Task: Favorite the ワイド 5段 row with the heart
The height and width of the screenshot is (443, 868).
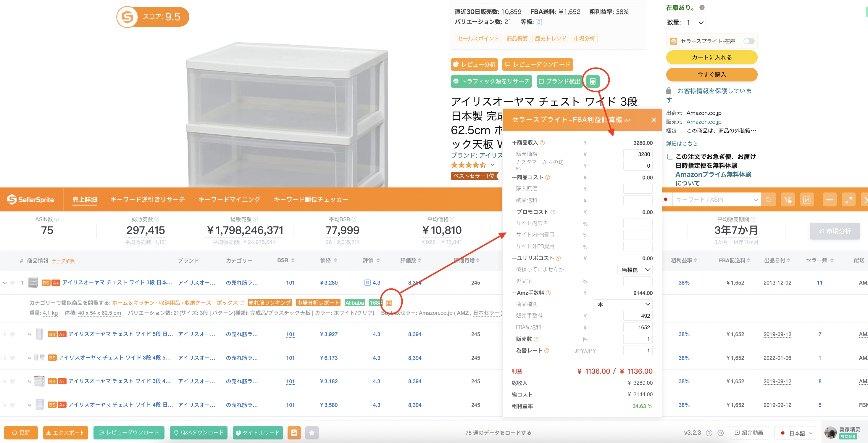Action: (x=12, y=334)
